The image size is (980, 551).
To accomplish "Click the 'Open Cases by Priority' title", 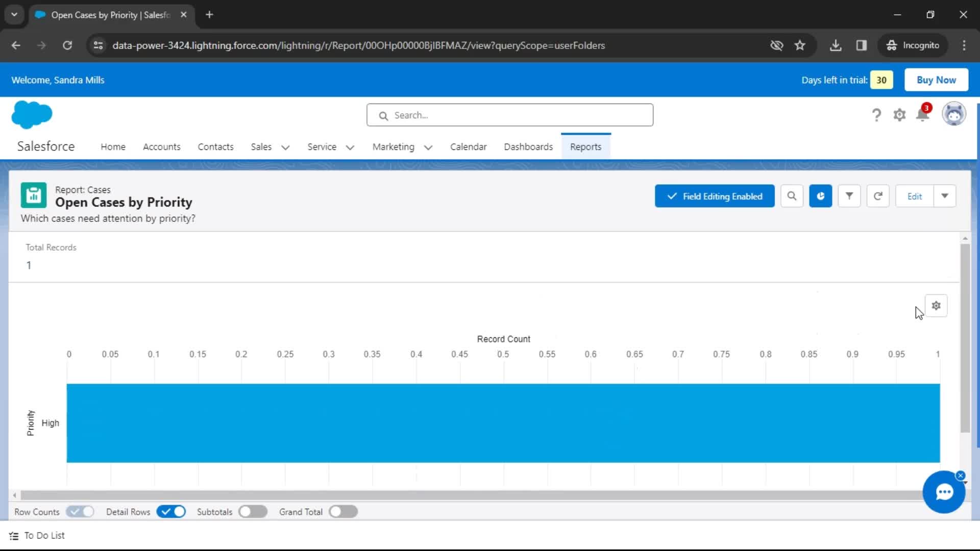I will pos(124,203).
